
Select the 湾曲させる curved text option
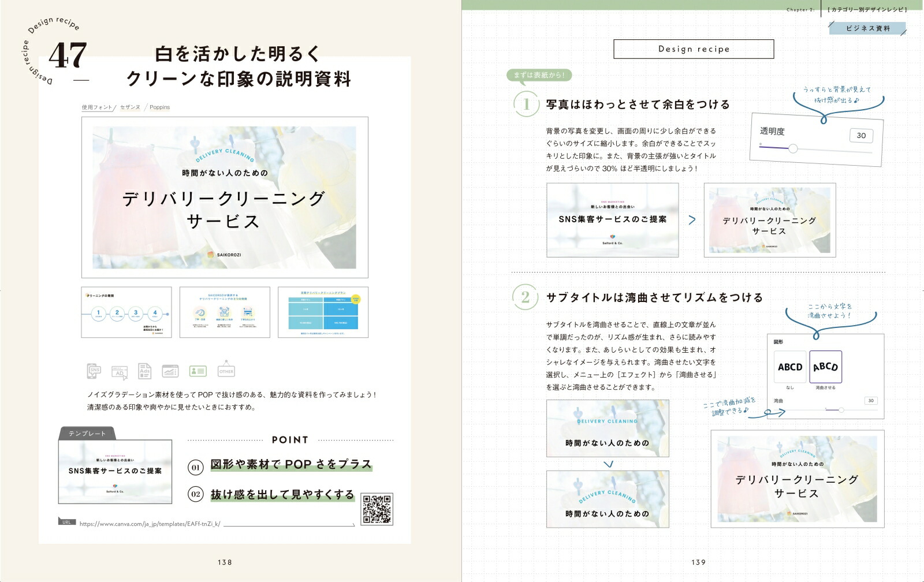(827, 366)
